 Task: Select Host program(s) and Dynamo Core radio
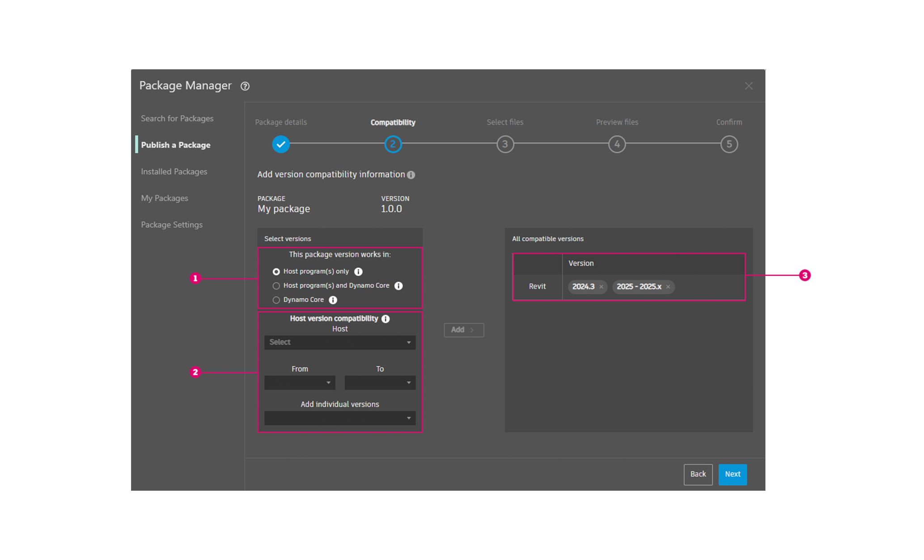click(x=276, y=286)
